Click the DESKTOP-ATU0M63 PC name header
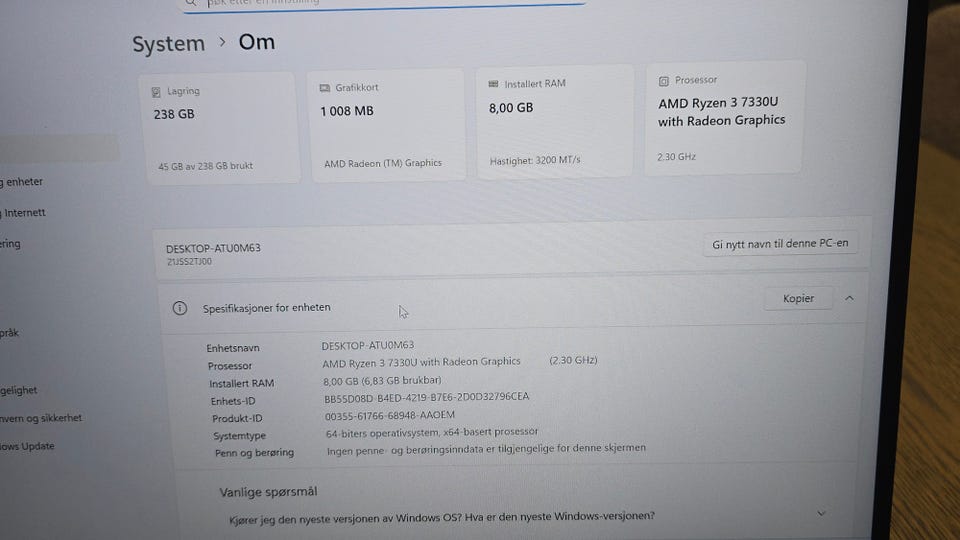 pyautogui.click(x=213, y=248)
